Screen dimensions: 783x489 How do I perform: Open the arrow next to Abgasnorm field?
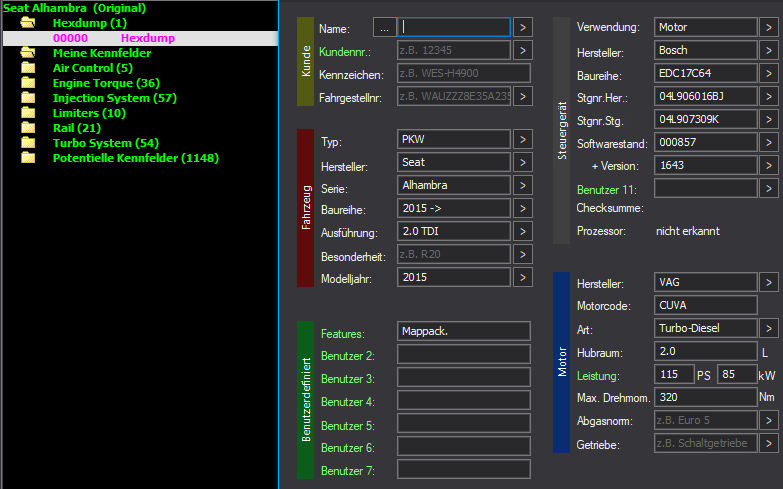[x=769, y=420]
